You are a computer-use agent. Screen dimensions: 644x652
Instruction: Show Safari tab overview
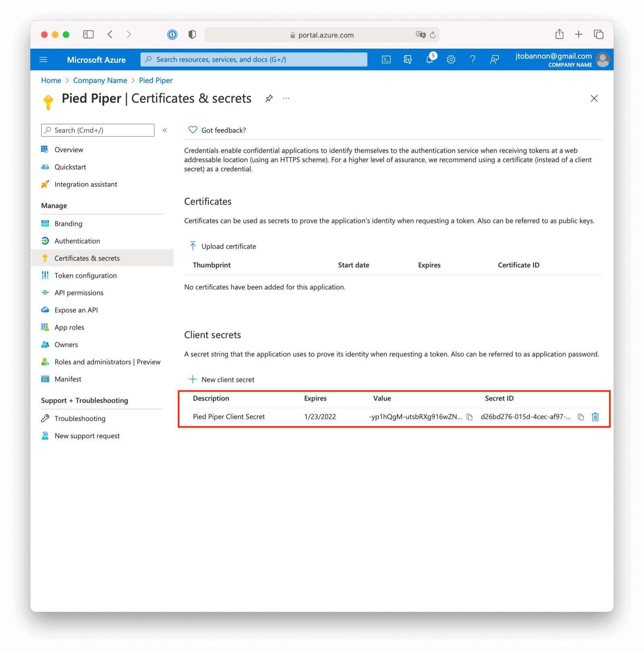click(x=599, y=34)
